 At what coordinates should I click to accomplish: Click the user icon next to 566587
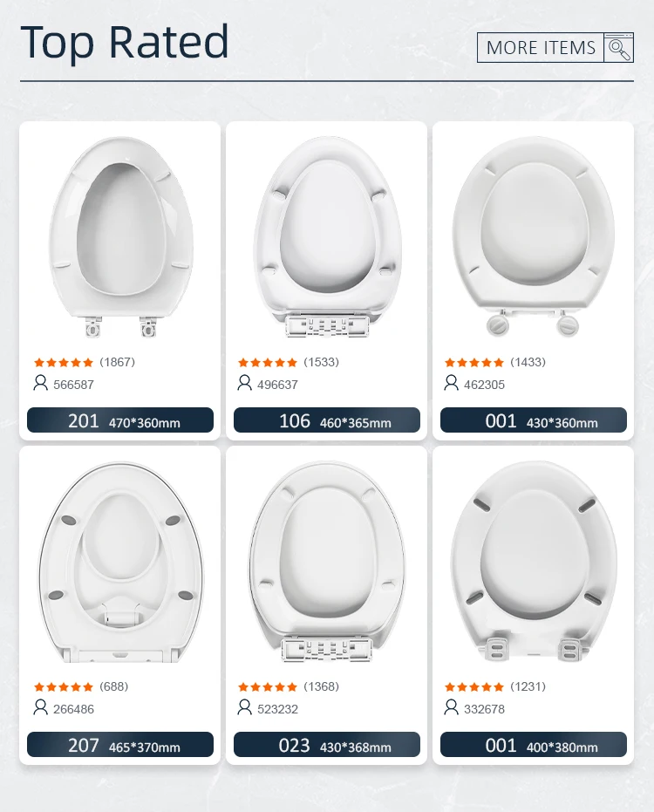coord(40,383)
